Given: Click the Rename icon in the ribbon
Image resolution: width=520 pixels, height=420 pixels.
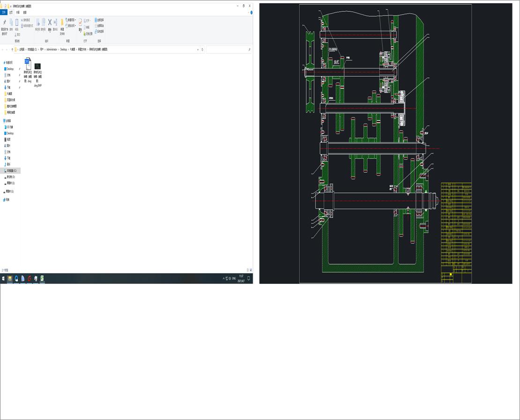Looking at the screenshot, I should (x=55, y=23).
